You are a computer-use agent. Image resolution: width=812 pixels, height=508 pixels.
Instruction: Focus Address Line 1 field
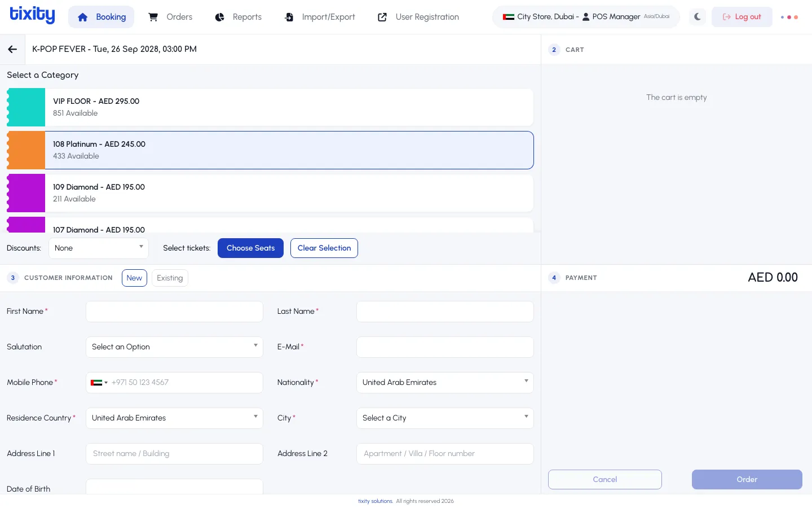pos(174,454)
